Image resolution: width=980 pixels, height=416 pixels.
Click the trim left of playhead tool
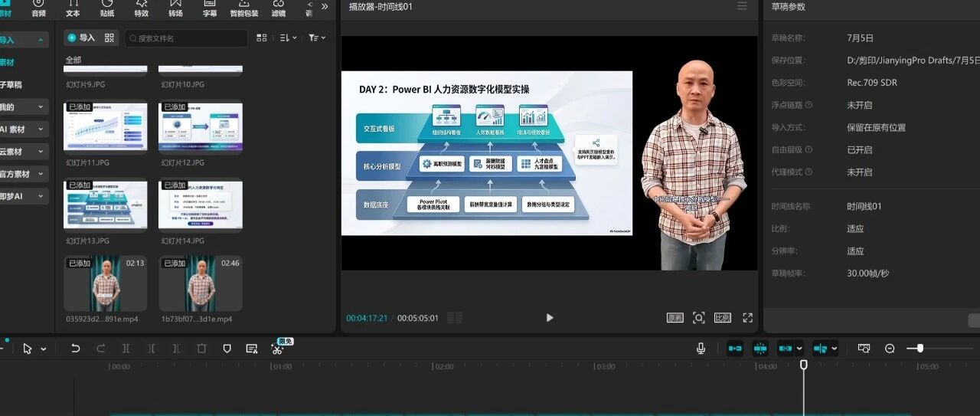click(x=151, y=349)
